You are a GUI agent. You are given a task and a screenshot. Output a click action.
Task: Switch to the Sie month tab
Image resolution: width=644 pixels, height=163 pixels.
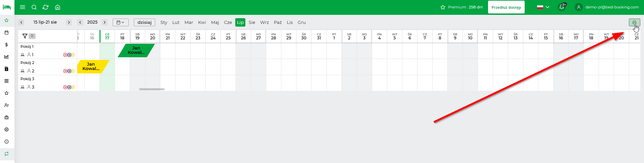pos(252,23)
